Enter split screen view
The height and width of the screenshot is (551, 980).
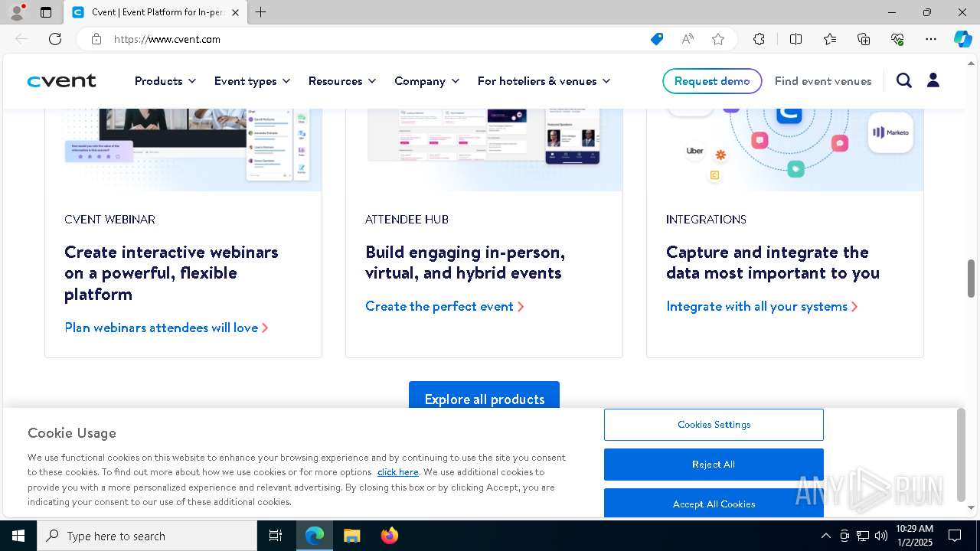click(x=795, y=39)
